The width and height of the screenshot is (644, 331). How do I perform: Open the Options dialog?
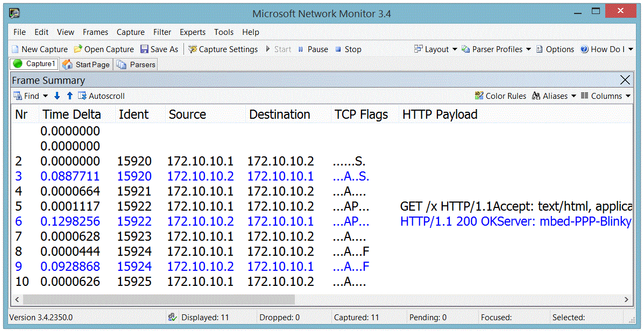tap(555, 49)
